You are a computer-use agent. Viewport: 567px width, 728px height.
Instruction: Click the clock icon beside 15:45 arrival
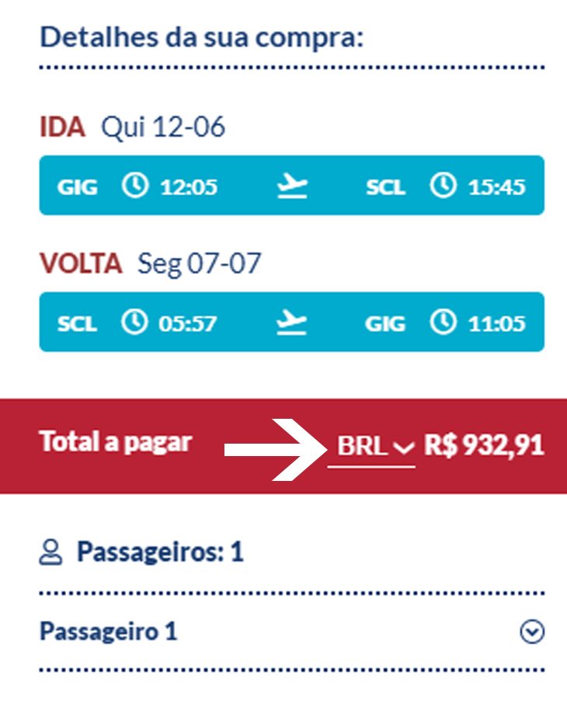coord(443,185)
